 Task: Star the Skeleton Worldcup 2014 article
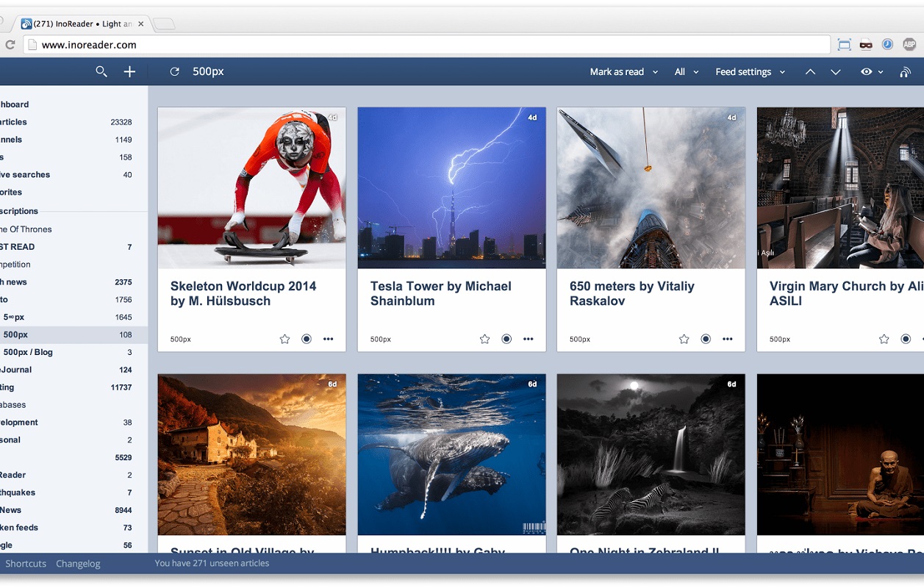284,339
